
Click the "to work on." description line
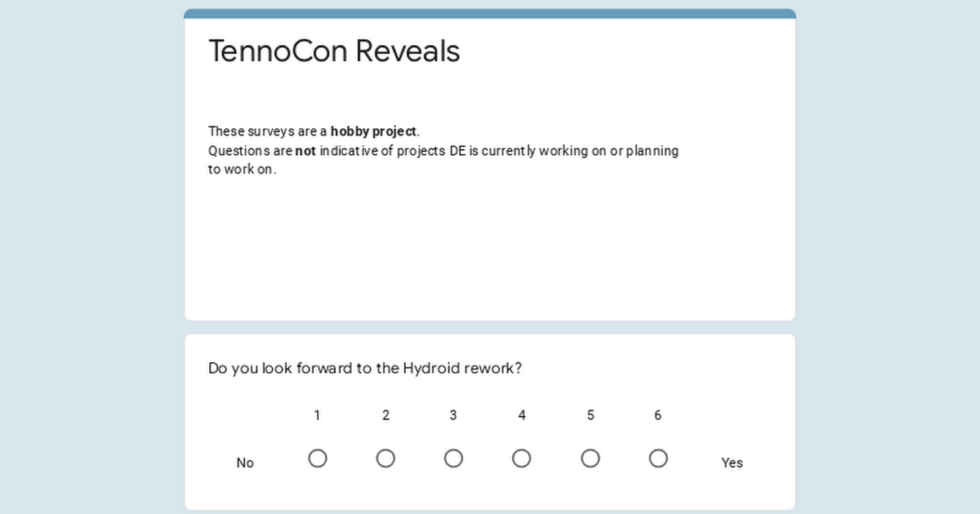tap(243, 170)
